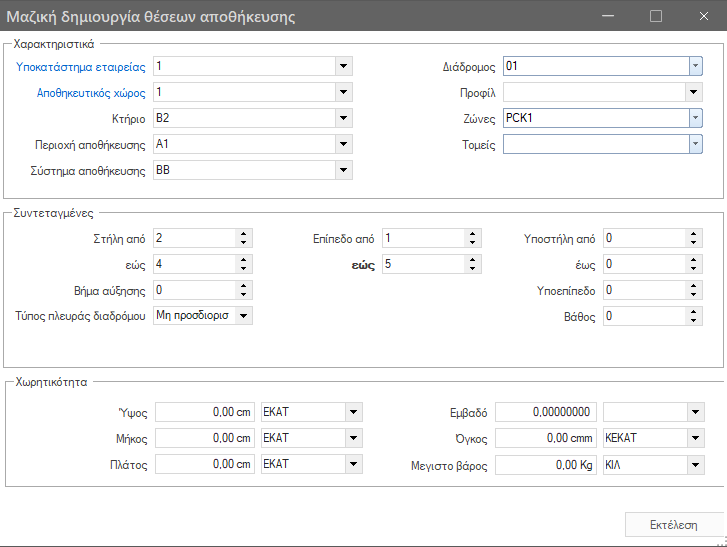Click the Υποστήλη έως spinner arrows

tap(693, 264)
